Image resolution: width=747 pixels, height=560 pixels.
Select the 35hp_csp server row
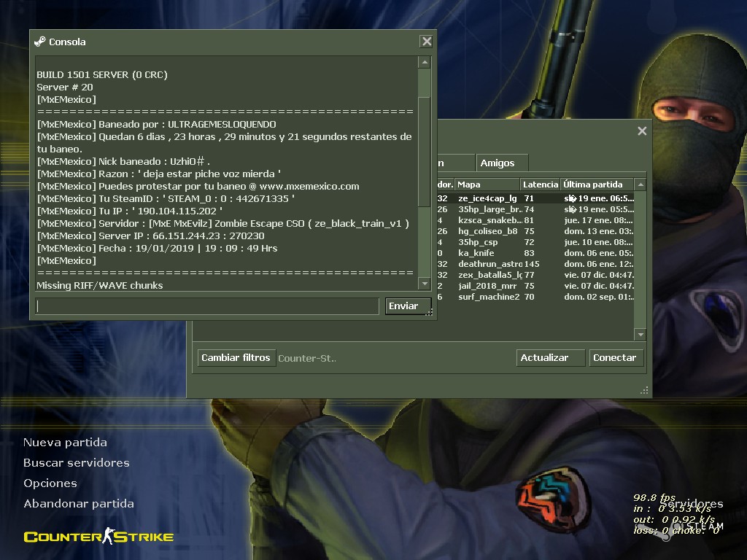[x=535, y=242]
